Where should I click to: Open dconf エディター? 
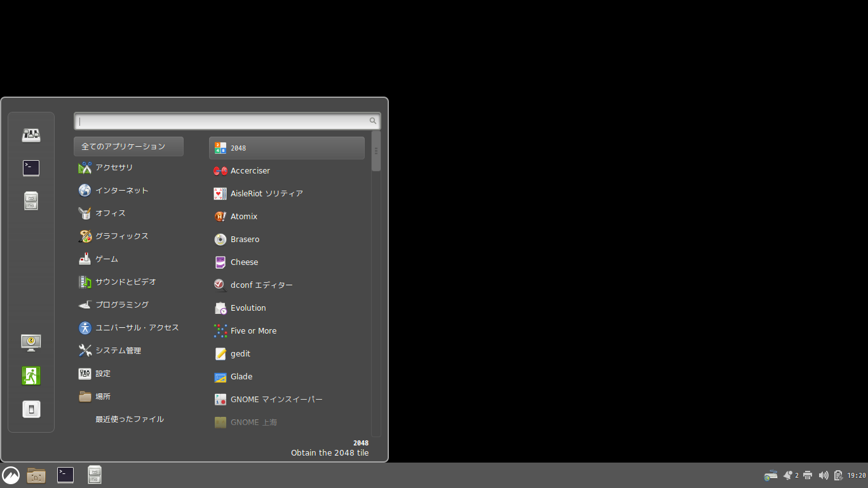(x=287, y=285)
